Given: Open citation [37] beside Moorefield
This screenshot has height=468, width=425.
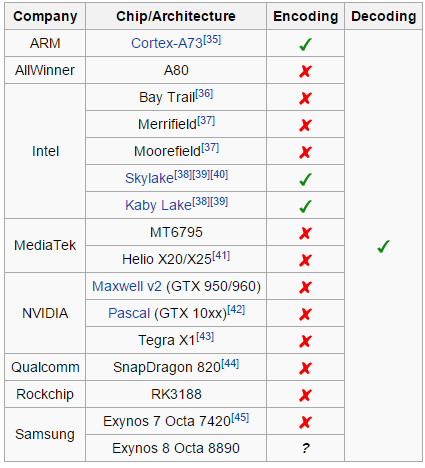Looking at the screenshot, I should [210, 148].
